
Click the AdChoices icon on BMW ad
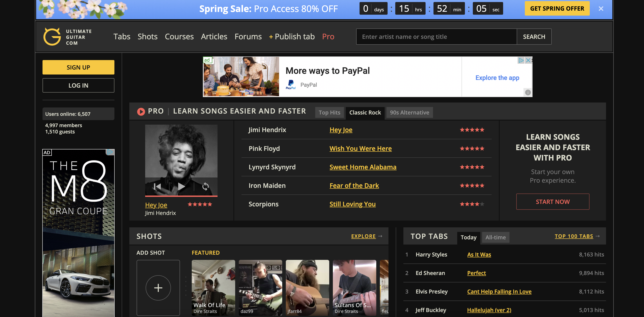point(110,152)
